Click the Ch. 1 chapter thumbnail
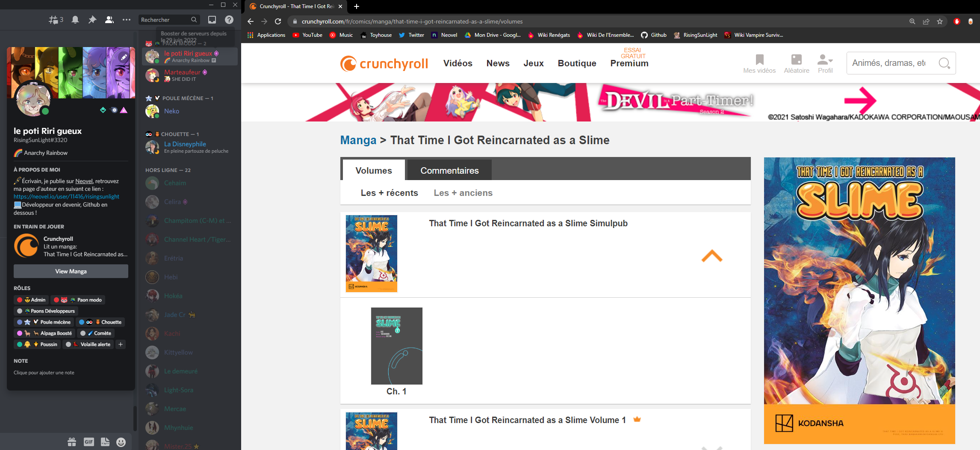Viewport: 980px width, 450px height. (396, 346)
